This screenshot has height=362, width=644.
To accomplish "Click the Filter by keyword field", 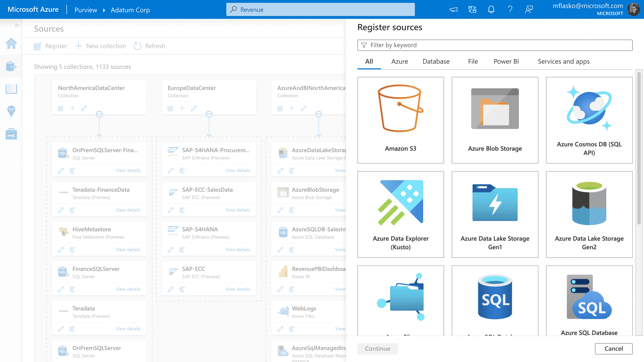I will (495, 45).
